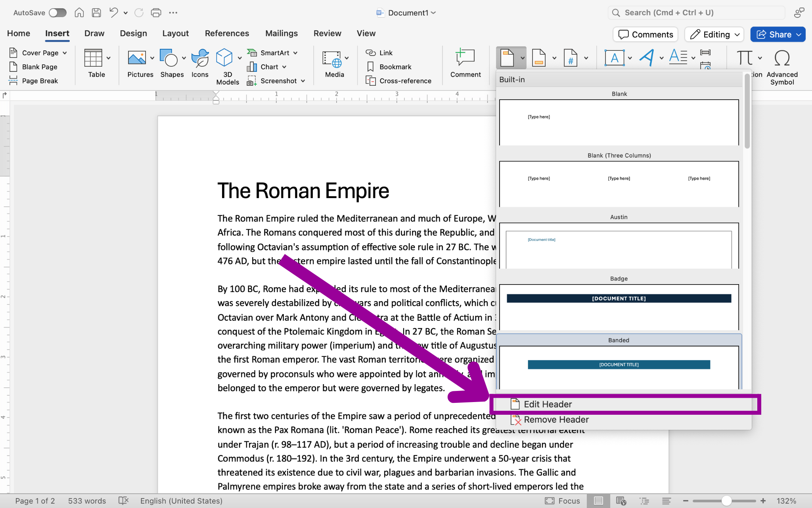Screen dimensions: 812x508
Task: Click the Comment insert icon
Action: tap(465, 58)
